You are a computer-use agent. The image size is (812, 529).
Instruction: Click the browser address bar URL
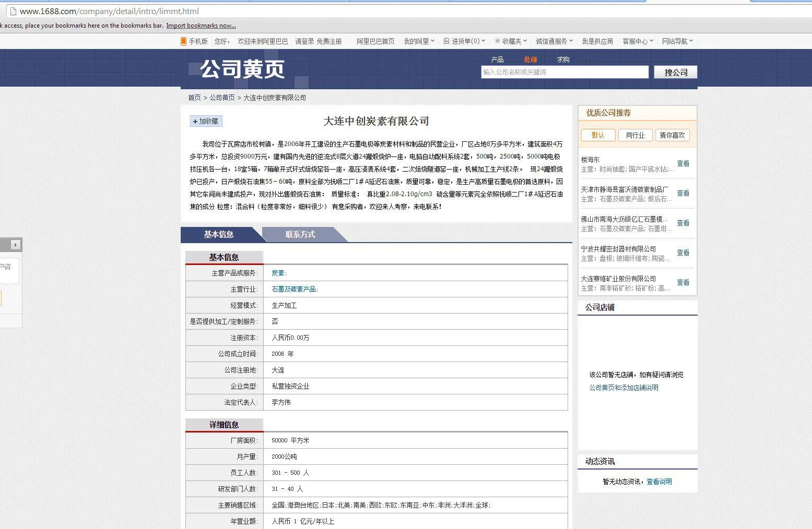point(109,11)
